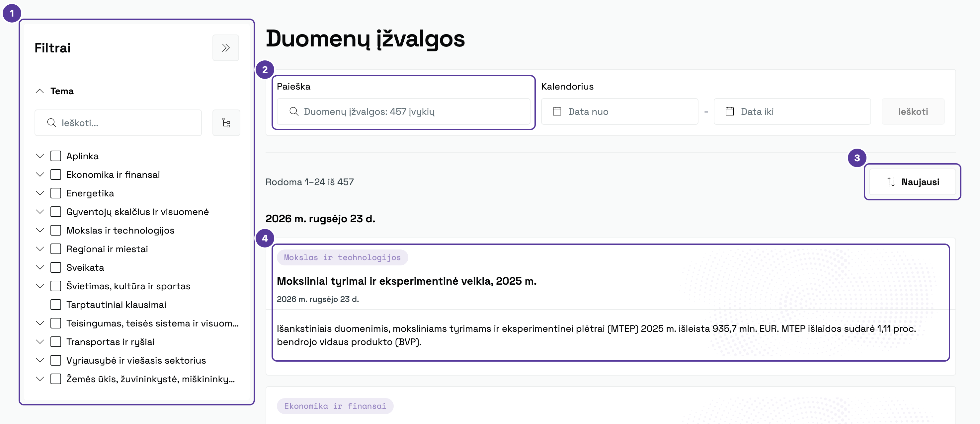Click the Ieškoti search button
The image size is (980, 424).
pos(913,111)
